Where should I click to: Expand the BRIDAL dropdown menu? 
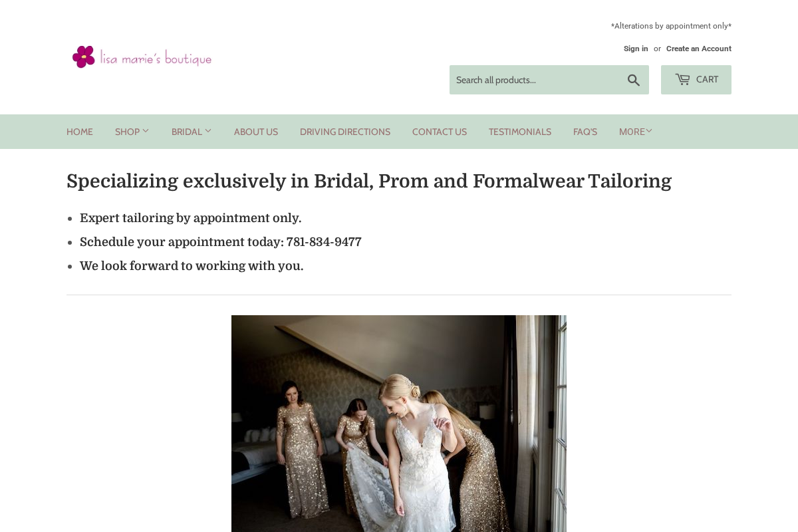coord(192,132)
